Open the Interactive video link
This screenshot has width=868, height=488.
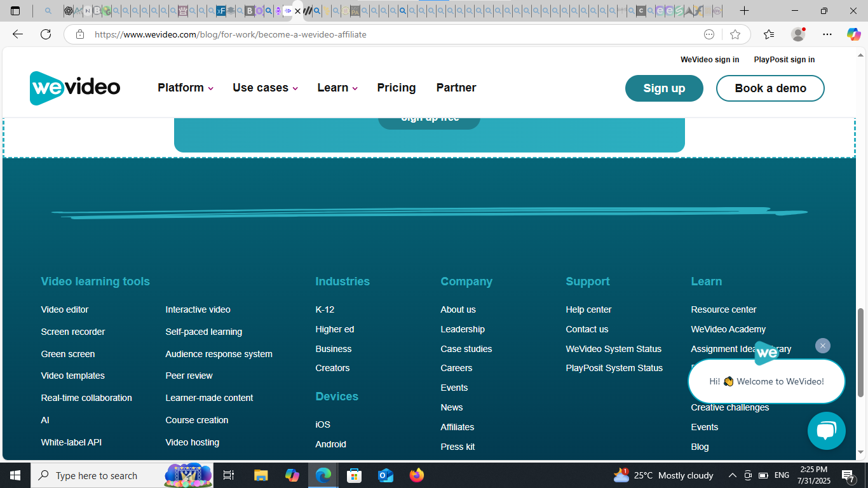point(198,309)
